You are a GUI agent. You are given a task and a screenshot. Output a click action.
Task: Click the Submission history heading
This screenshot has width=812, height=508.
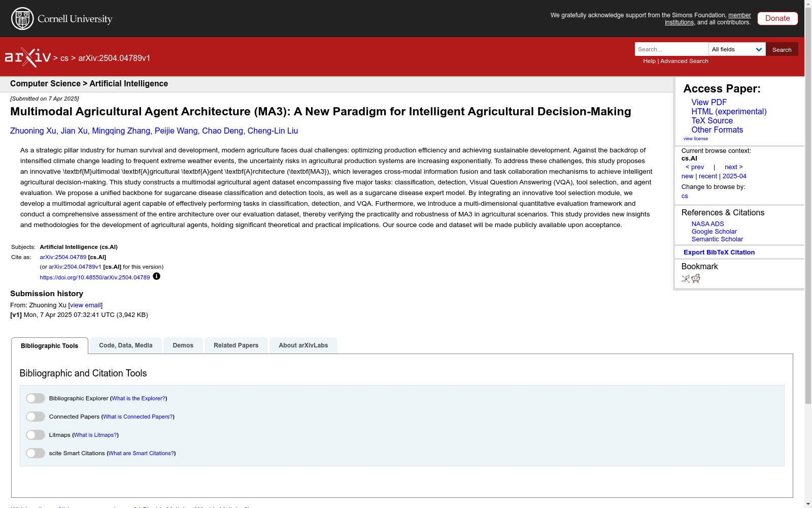pos(47,294)
